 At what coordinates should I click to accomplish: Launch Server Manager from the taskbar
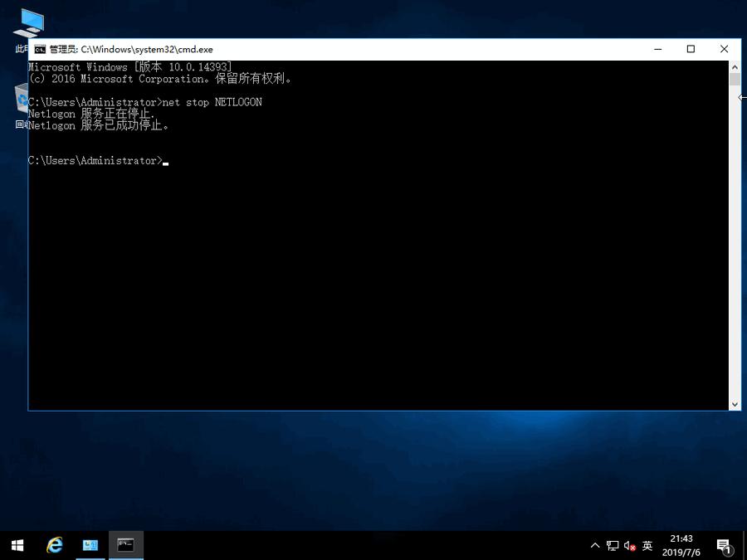pos(90,545)
